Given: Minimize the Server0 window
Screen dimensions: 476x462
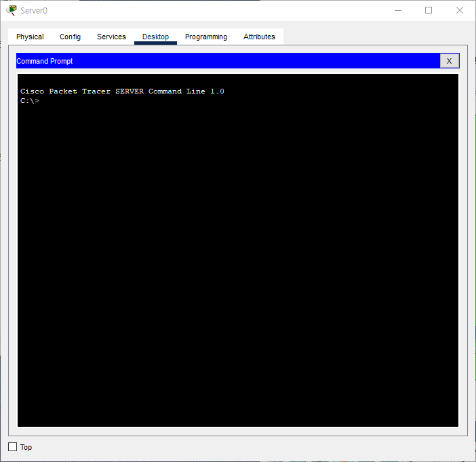Looking at the screenshot, I should pyautogui.click(x=398, y=10).
